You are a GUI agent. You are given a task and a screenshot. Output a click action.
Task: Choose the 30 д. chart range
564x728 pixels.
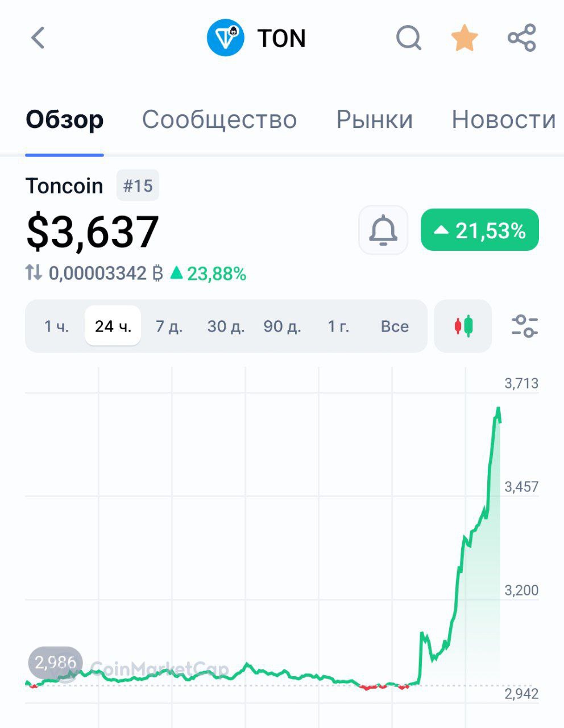pyautogui.click(x=226, y=326)
